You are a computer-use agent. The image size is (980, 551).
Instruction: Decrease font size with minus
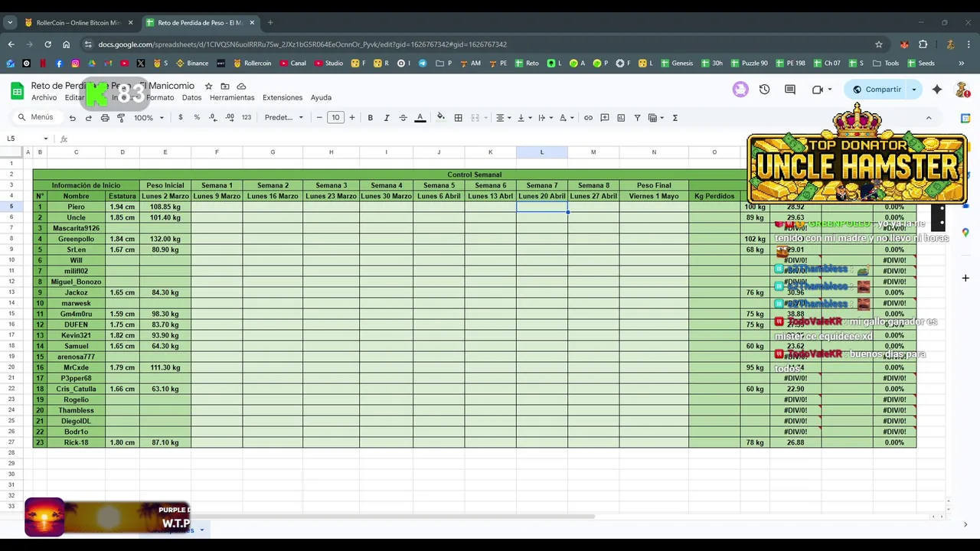tap(319, 118)
